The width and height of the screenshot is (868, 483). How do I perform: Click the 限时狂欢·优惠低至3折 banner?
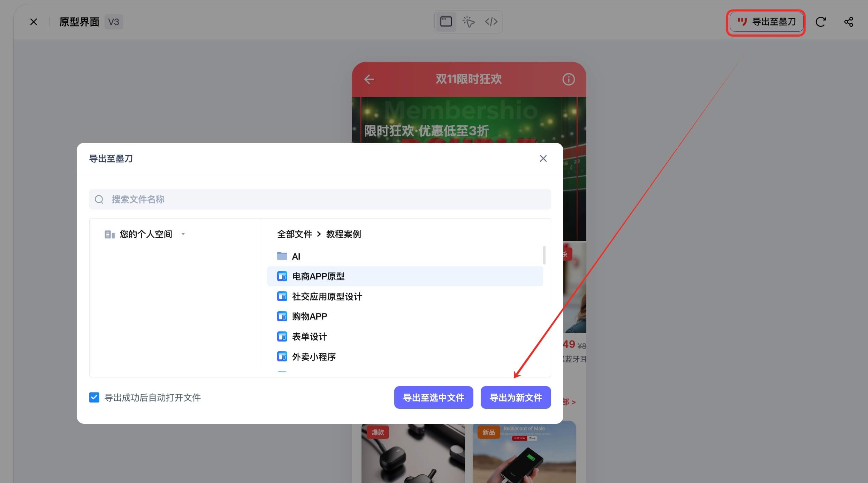click(x=426, y=131)
